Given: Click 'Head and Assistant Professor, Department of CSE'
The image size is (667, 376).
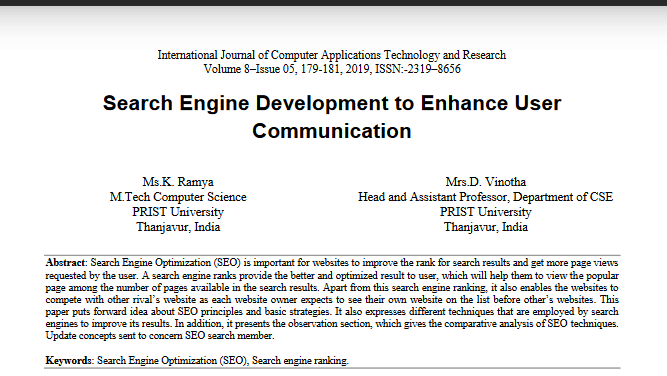Looking at the screenshot, I should click(x=485, y=197).
